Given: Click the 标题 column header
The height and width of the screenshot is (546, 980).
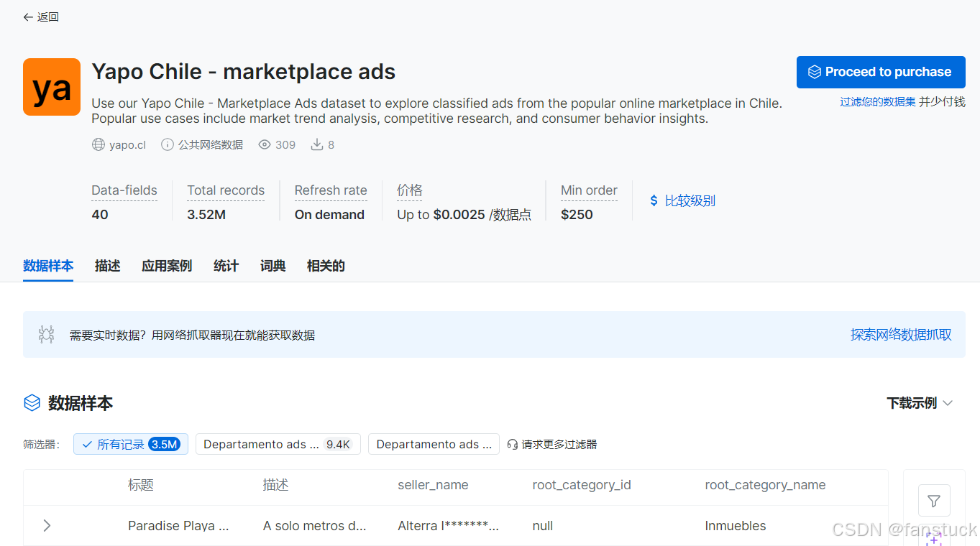Looking at the screenshot, I should [x=141, y=485].
